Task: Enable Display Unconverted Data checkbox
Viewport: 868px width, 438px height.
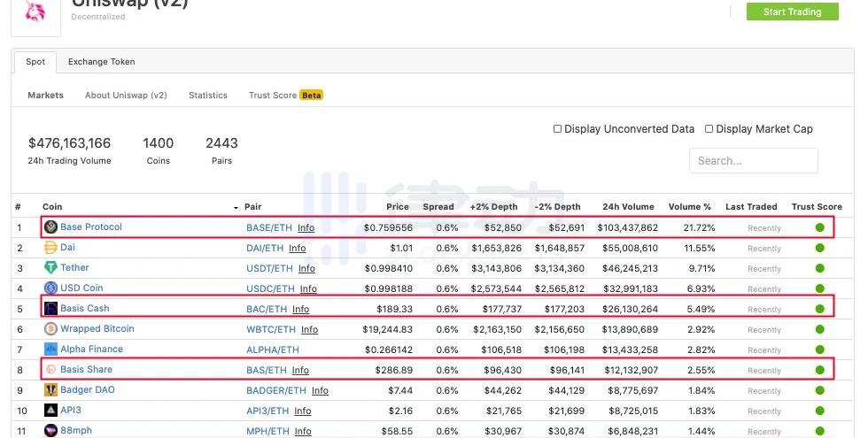Action: click(557, 129)
